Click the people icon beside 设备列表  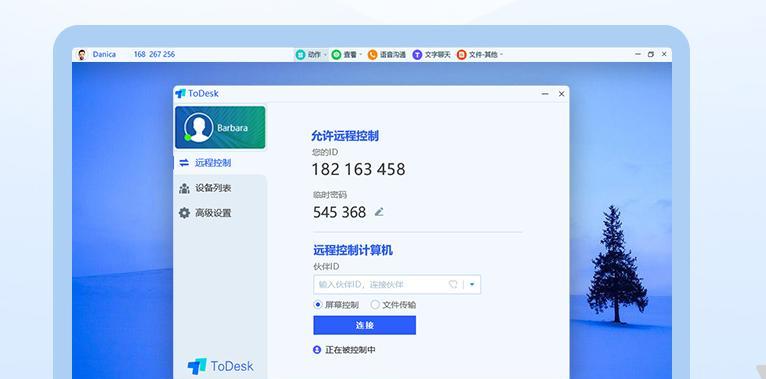(x=184, y=188)
